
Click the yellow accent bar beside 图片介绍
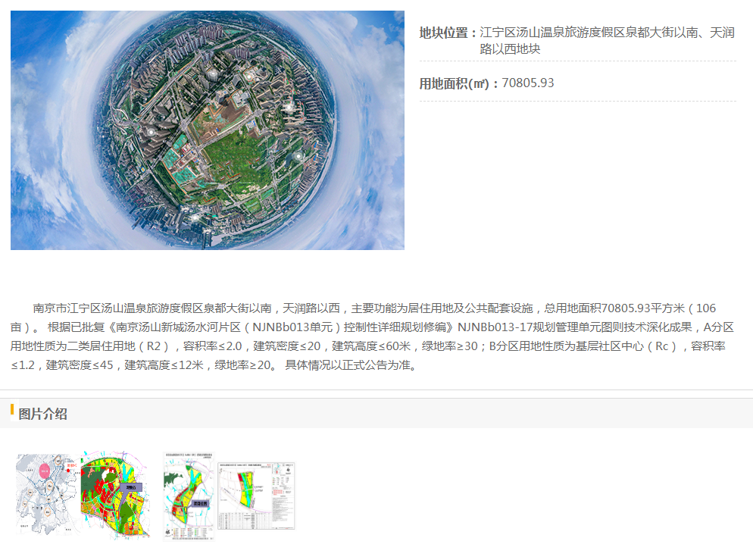pyautogui.click(x=12, y=410)
